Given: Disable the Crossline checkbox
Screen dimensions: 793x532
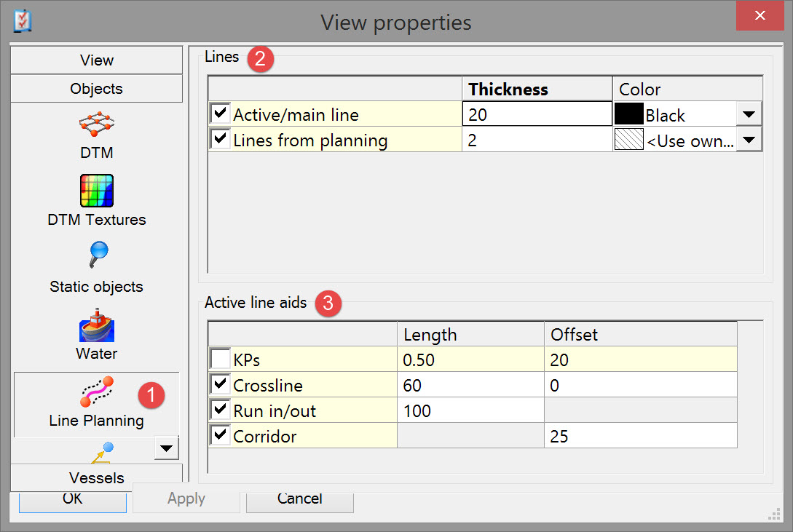Looking at the screenshot, I should (219, 385).
